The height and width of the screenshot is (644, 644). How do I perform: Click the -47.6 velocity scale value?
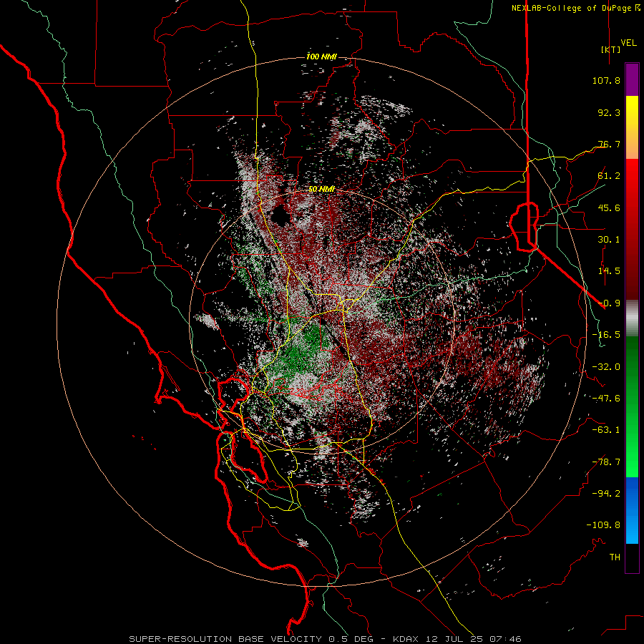[606, 399]
